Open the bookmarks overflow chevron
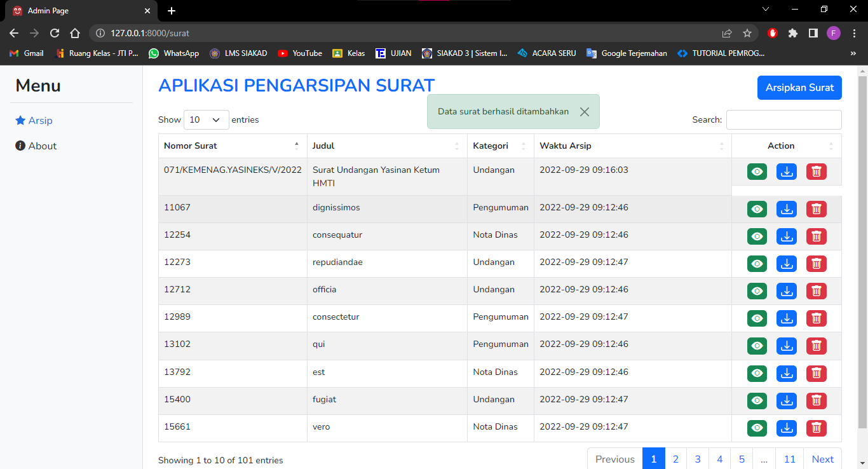This screenshot has width=868, height=469. (x=854, y=53)
